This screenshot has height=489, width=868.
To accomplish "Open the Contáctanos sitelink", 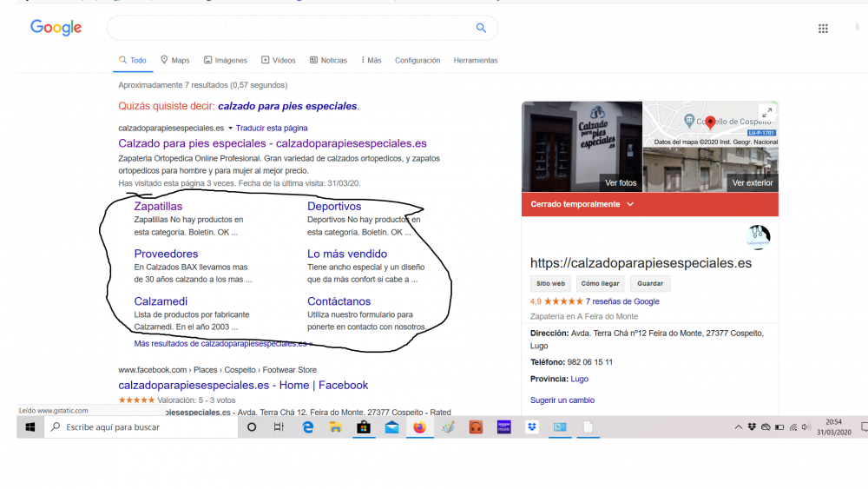I will [339, 301].
